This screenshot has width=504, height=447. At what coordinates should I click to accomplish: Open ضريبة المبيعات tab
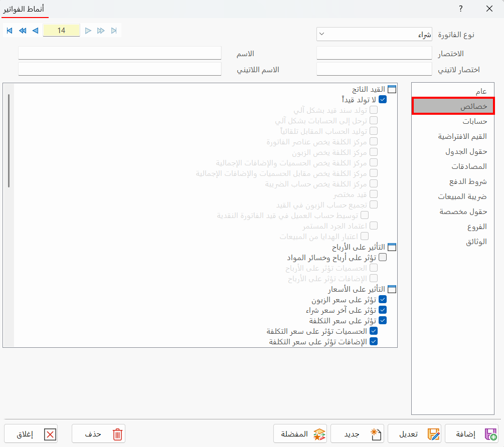[452, 196]
